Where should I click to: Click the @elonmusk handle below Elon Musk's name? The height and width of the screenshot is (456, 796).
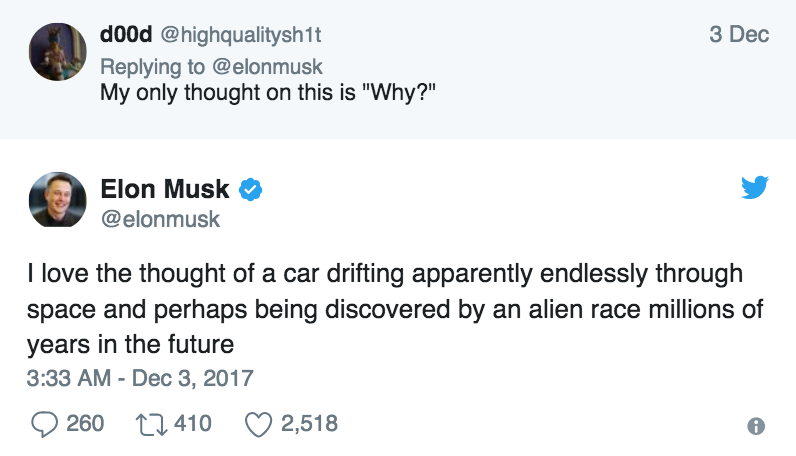tap(160, 219)
